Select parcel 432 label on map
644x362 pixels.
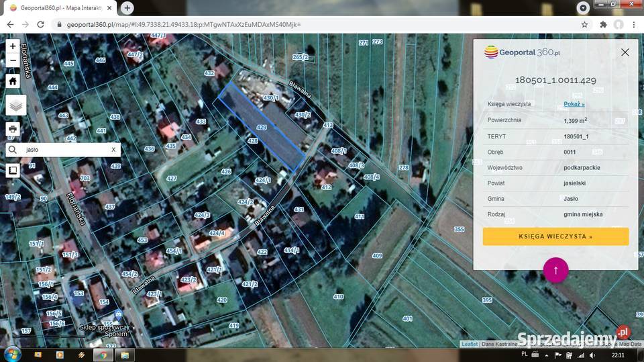209,73
